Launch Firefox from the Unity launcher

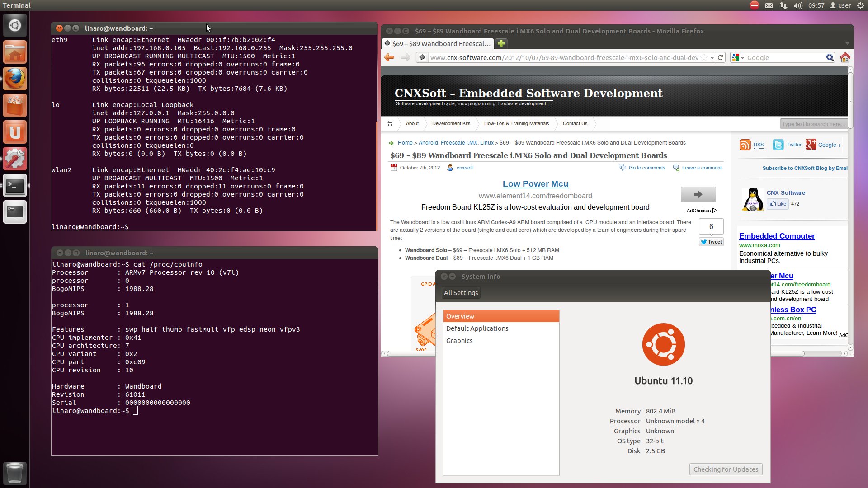(x=15, y=79)
